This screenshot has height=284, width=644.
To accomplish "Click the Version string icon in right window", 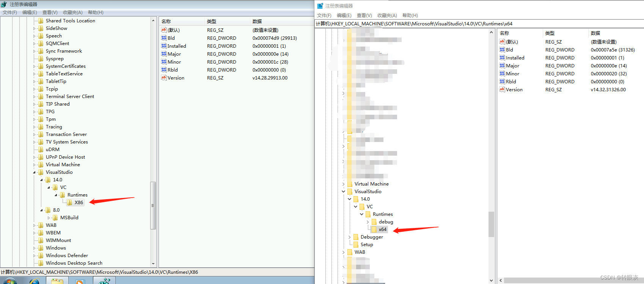I will coord(502,89).
